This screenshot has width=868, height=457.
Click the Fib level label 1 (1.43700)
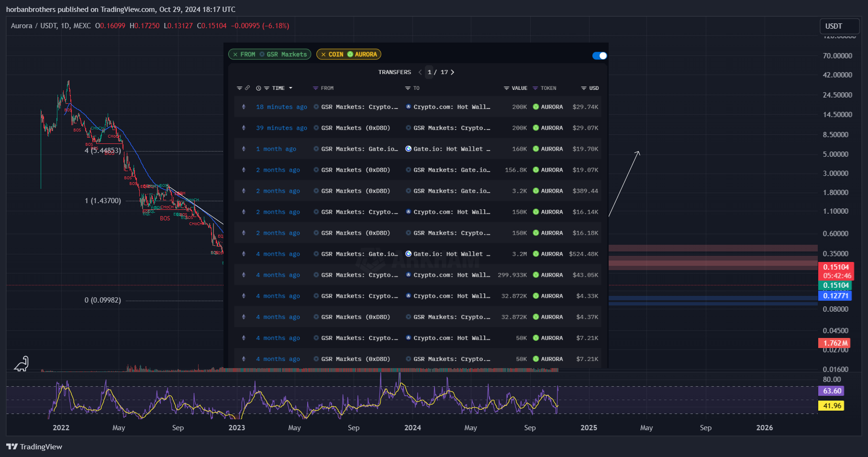[103, 201]
